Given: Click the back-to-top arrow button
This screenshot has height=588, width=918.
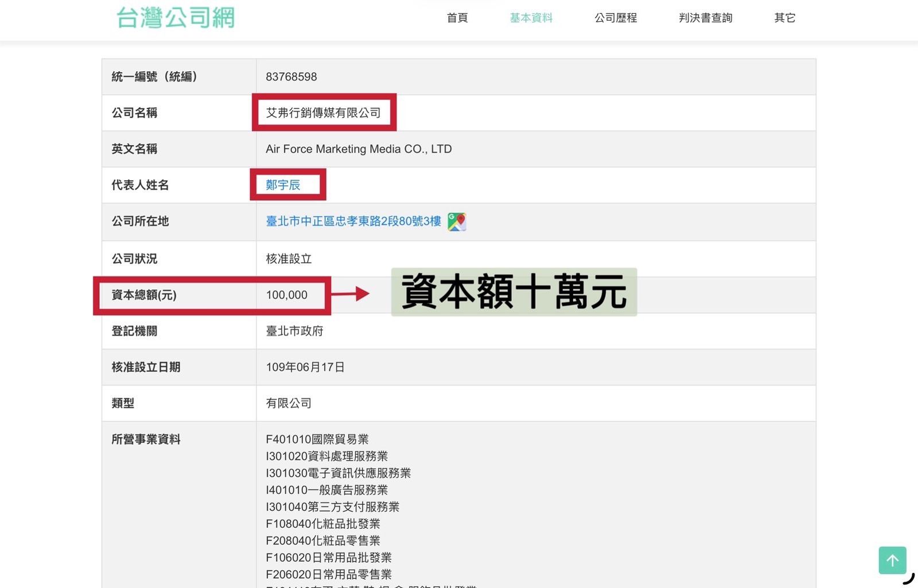Looking at the screenshot, I should (x=892, y=560).
